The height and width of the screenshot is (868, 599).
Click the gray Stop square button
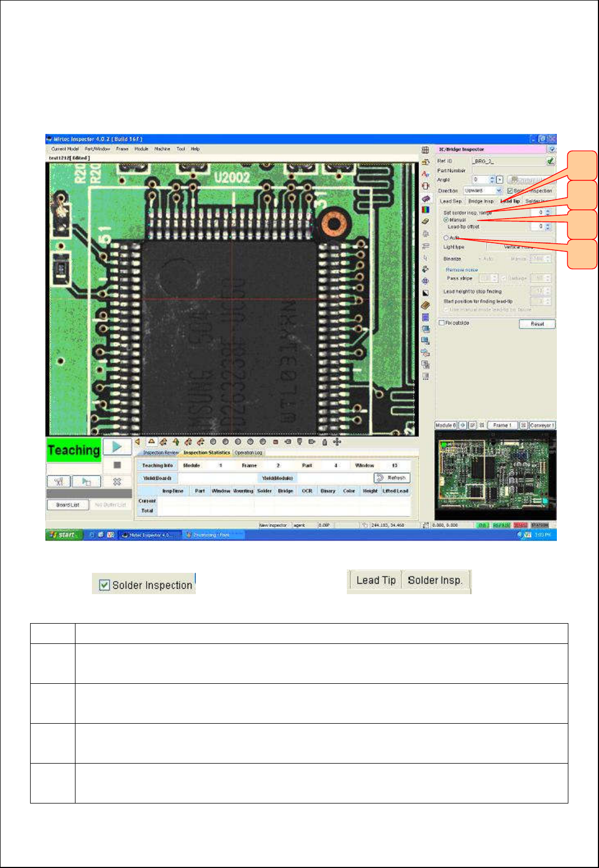click(117, 465)
